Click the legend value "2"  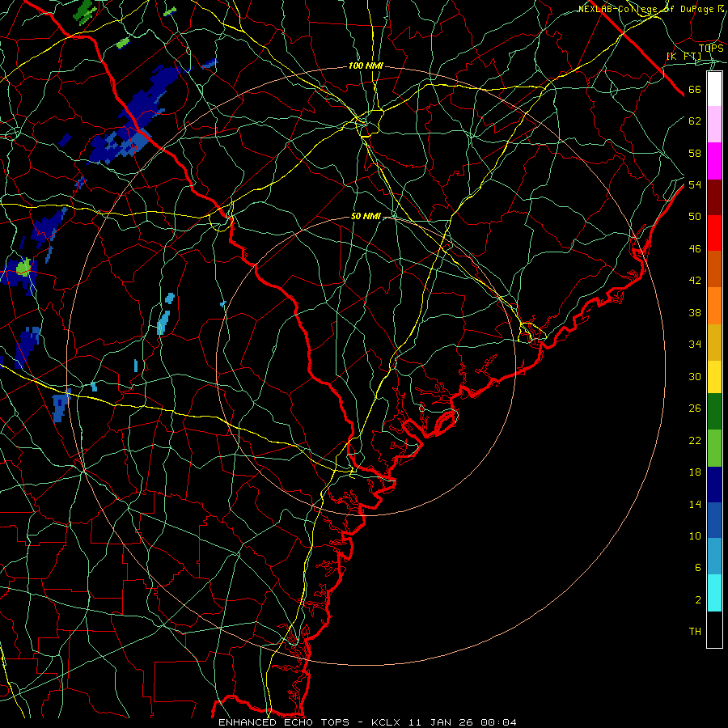(697, 600)
